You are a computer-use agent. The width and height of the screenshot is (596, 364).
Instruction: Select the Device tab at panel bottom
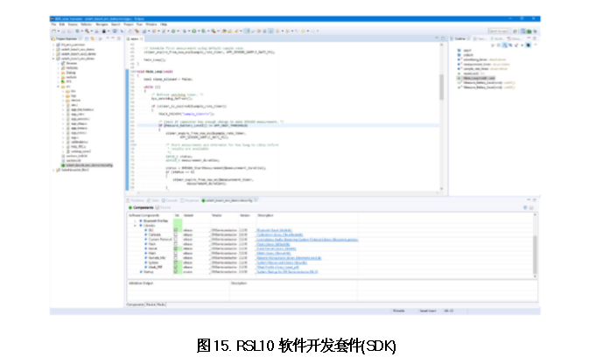[x=151, y=304]
